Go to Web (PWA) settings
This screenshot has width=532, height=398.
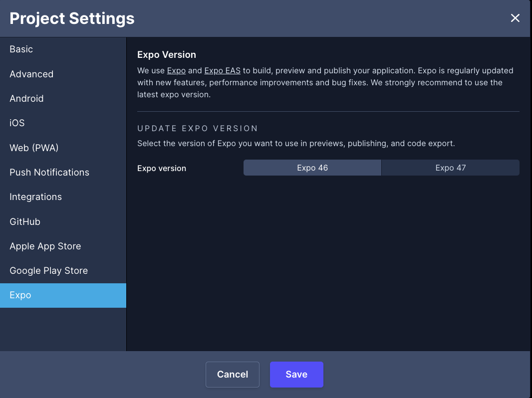63,148
